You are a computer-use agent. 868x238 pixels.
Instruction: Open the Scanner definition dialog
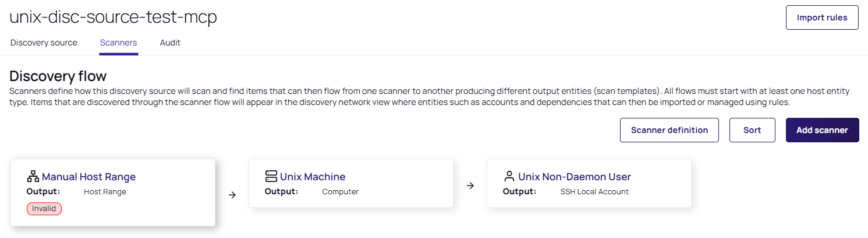[669, 130]
